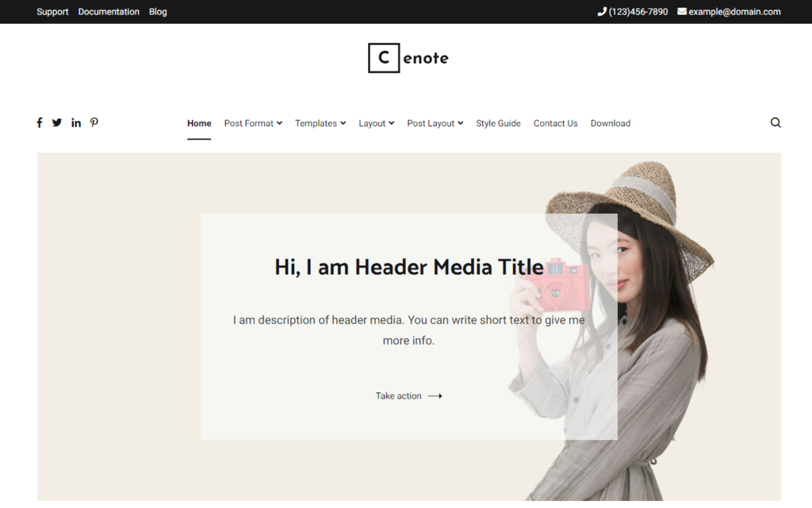Expand the Post Format dropdown

(253, 124)
